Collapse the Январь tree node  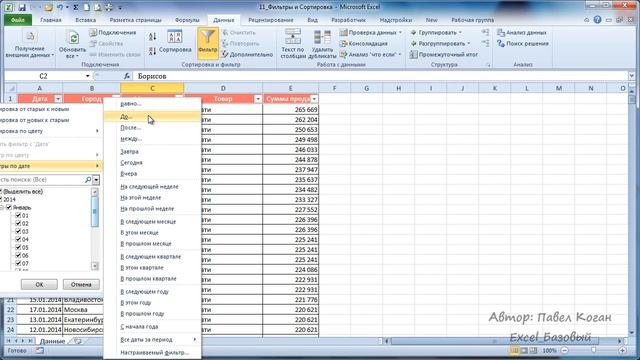click(2, 207)
